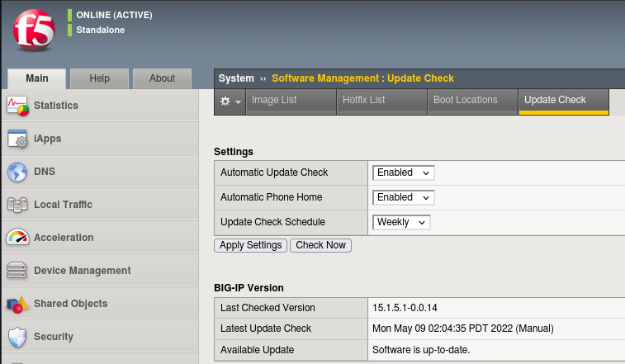Open the Automatic Update Check dropdown
Viewport: 625px width, 364px height.
pos(403,173)
